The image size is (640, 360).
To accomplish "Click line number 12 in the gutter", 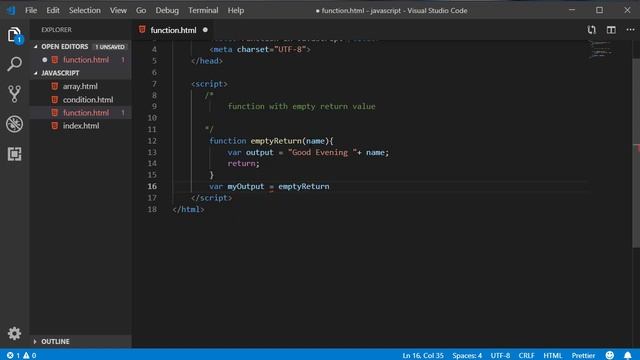I will pyautogui.click(x=152, y=141).
